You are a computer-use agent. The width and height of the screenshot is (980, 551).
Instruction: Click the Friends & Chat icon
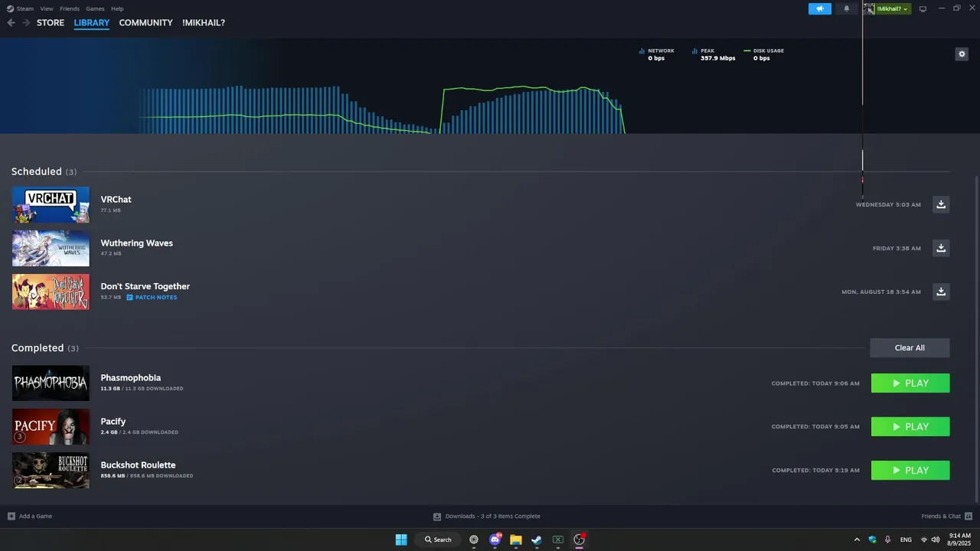(969, 516)
